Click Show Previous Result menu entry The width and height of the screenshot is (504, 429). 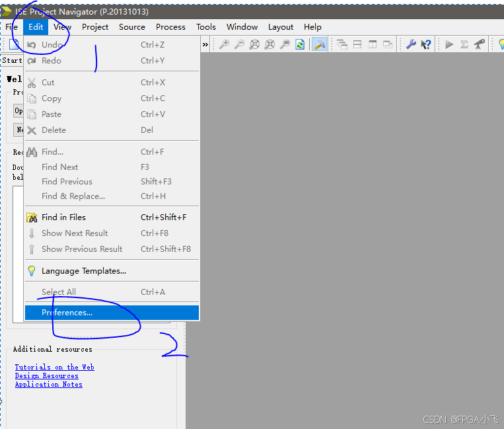112,249
